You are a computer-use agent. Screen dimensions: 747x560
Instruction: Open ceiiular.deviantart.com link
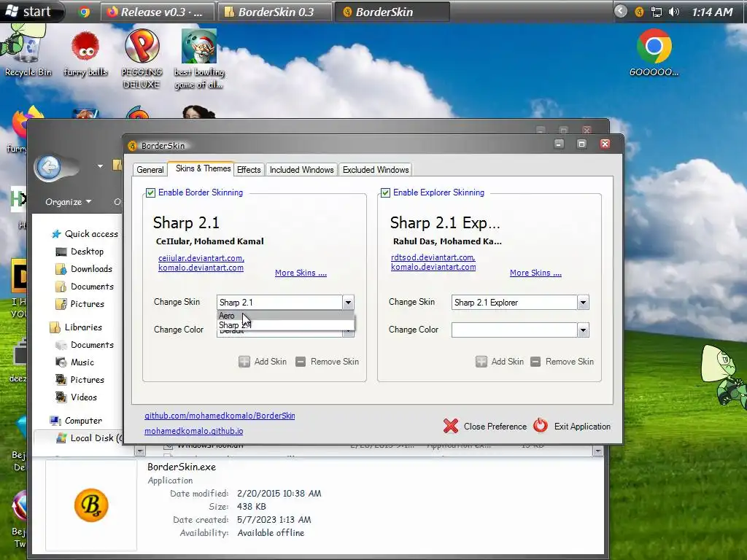pos(201,257)
